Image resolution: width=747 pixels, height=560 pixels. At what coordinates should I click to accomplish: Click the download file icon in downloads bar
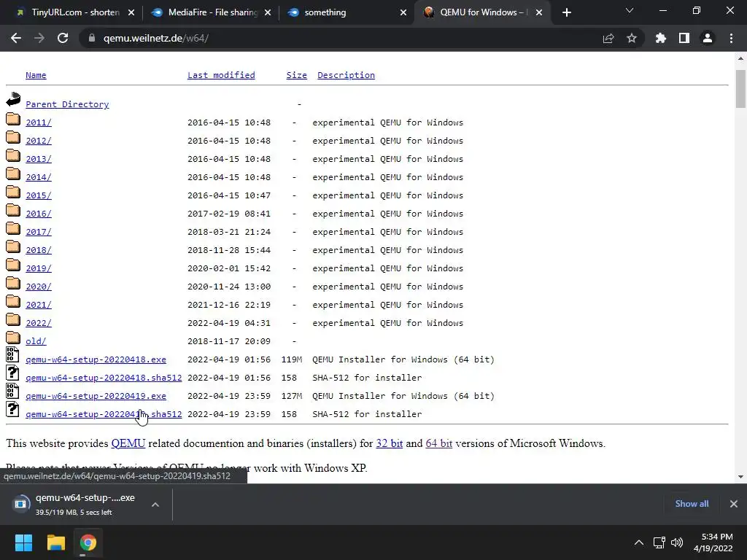click(x=20, y=504)
